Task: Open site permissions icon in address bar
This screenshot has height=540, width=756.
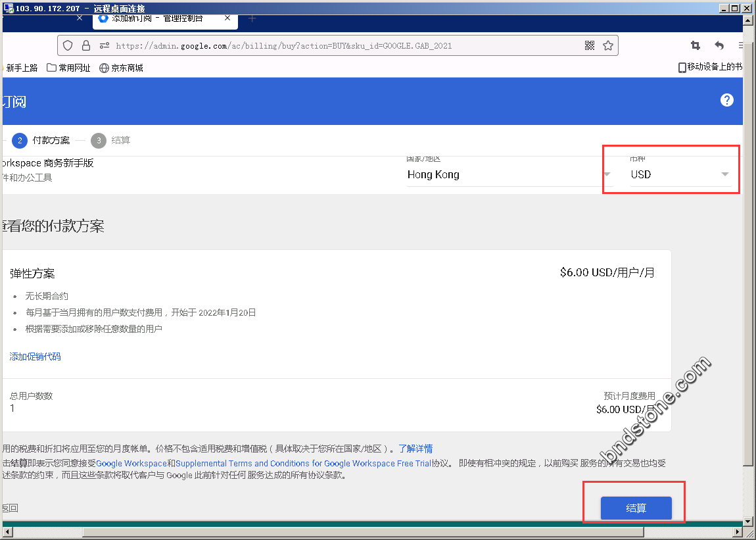Action: tap(104, 45)
